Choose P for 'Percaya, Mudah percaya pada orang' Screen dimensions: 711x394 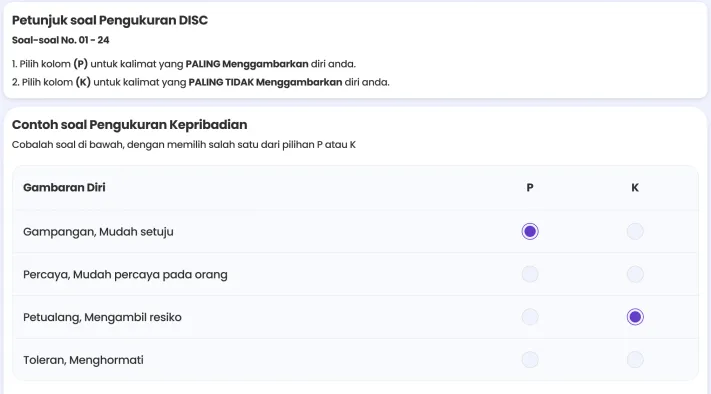pyautogui.click(x=530, y=274)
